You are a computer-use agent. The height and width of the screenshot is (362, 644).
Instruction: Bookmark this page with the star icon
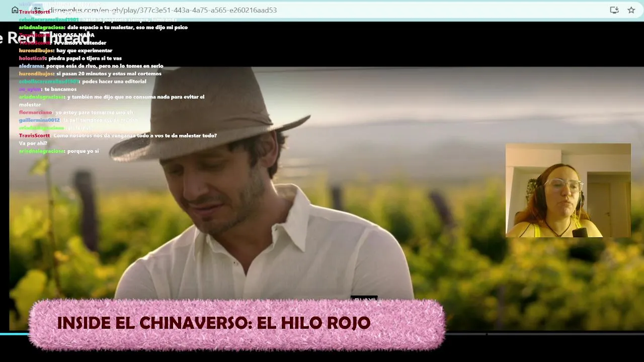(x=631, y=10)
